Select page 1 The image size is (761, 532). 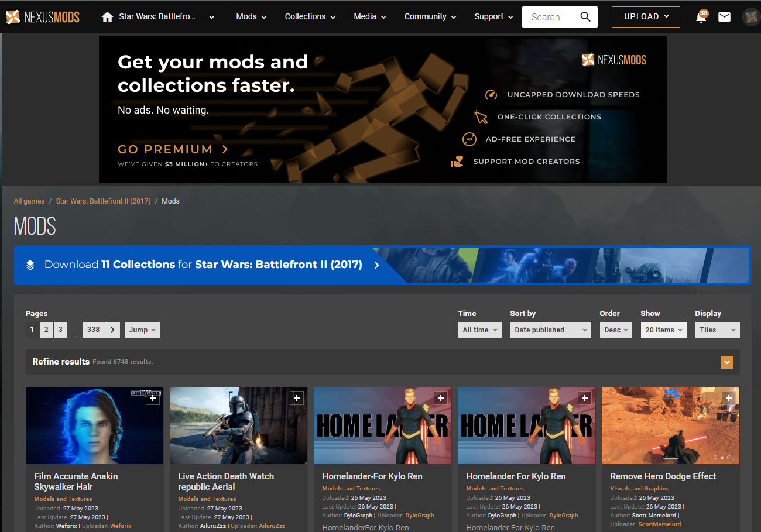[x=32, y=330]
